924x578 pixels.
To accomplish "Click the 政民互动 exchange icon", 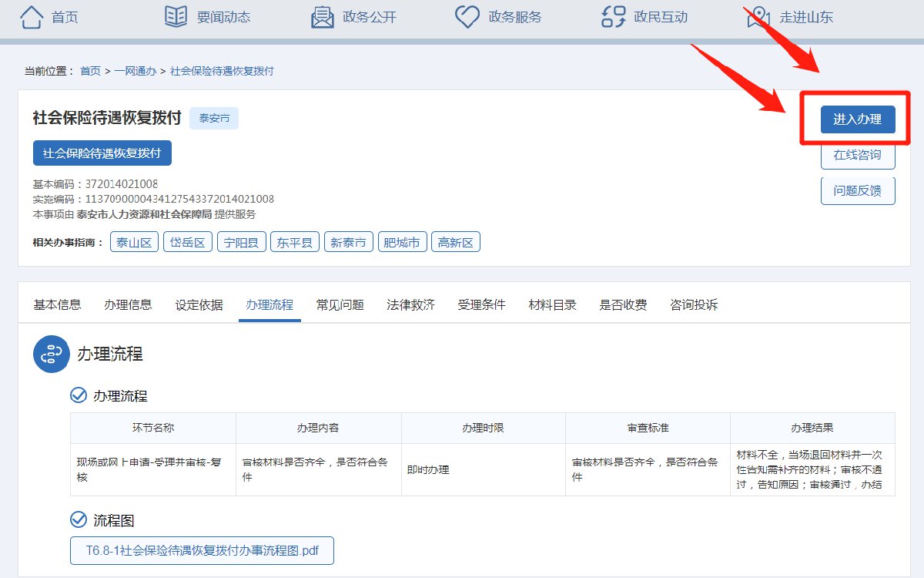I will (613, 16).
